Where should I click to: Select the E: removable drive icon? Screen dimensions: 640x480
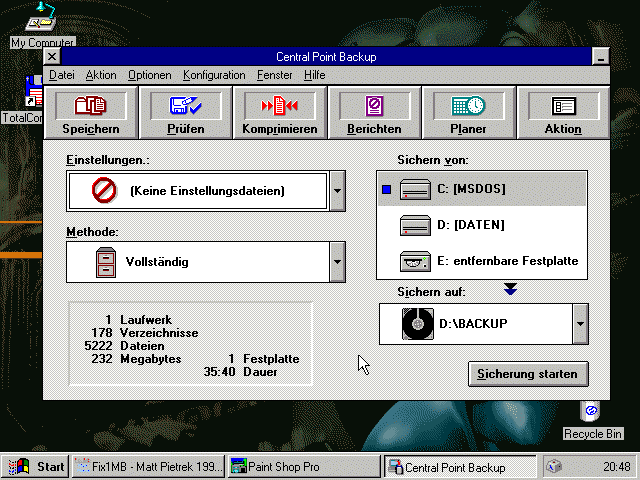[415, 261]
